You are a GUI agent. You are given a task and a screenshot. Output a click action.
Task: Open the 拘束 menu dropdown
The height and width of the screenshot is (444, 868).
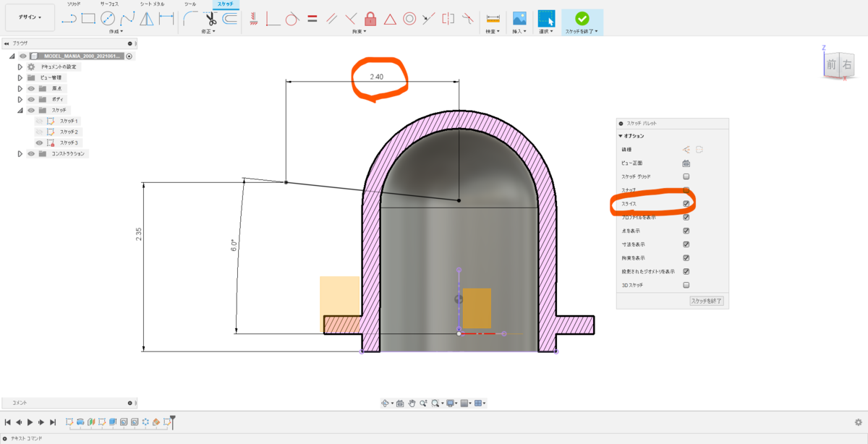click(359, 32)
